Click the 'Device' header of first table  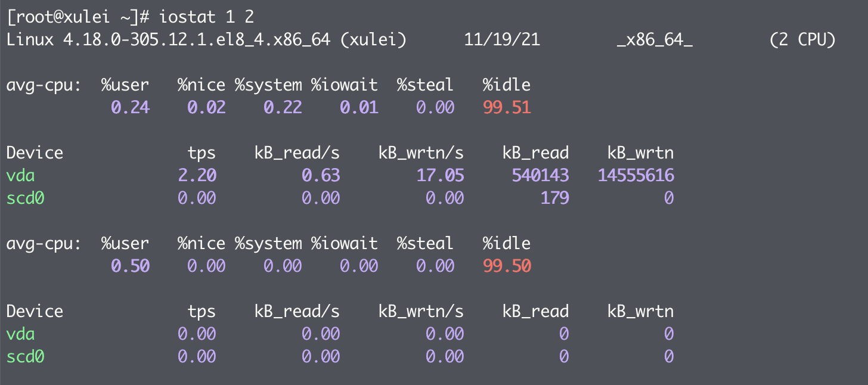click(35, 153)
